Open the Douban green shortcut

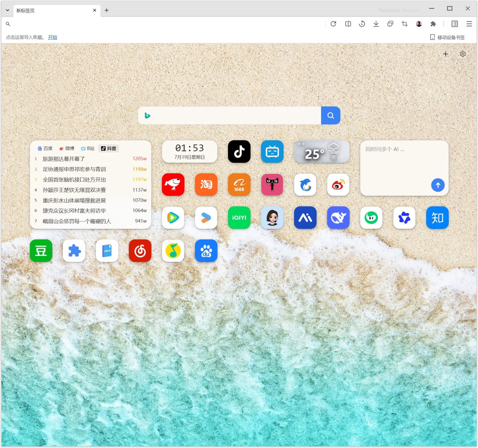click(41, 250)
